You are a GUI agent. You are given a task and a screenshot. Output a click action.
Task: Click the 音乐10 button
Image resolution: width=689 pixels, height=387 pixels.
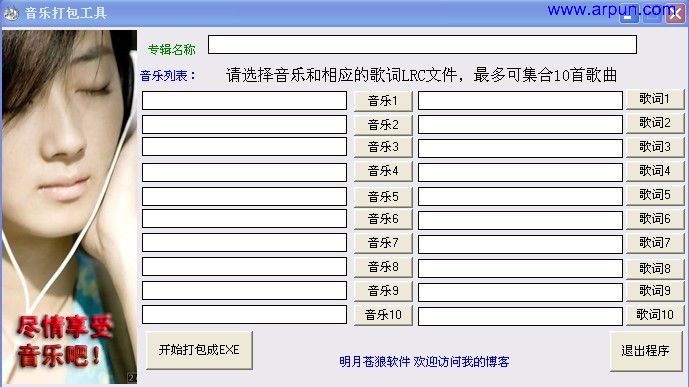383,315
